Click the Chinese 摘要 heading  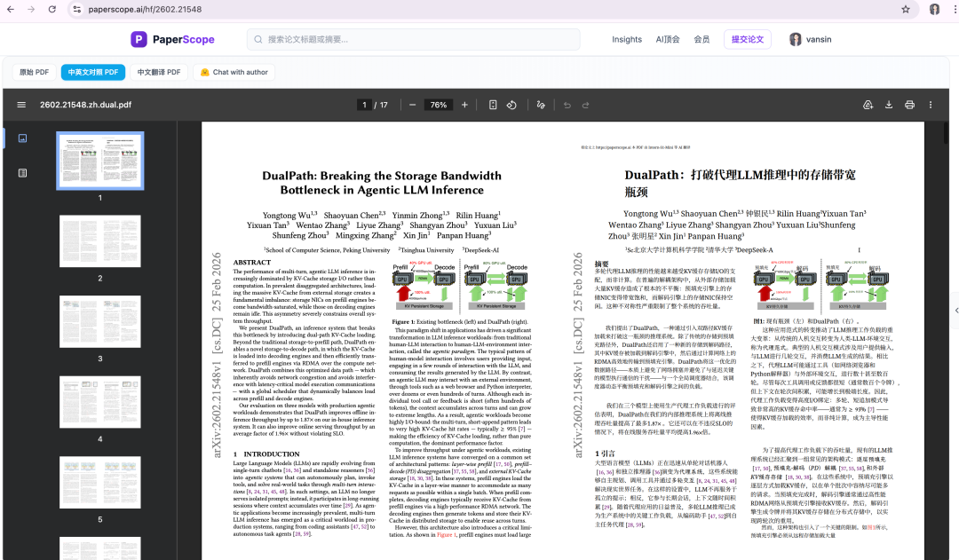[602, 264]
